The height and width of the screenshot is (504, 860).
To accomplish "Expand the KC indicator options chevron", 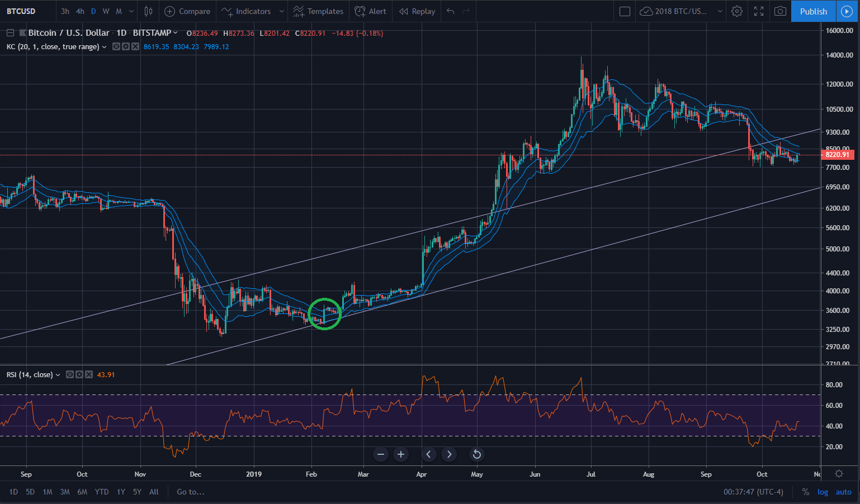I will 104,47.
